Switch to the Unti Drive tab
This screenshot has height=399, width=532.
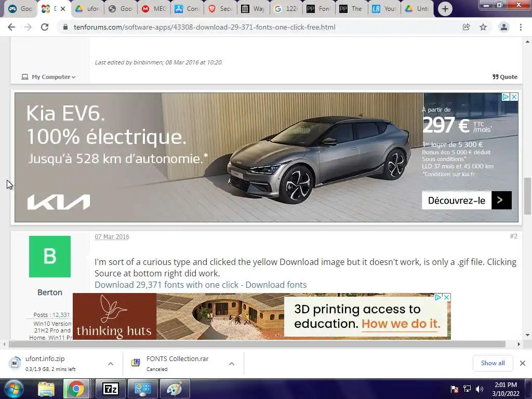point(417,9)
